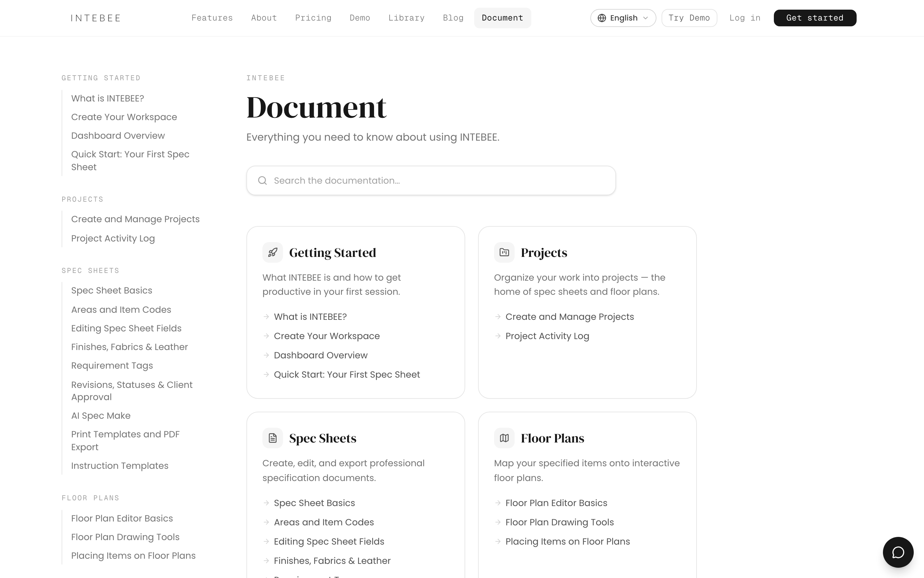This screenshot has width=924, height=578.
Task: Click the folder icon beside Projects heading
Action: click(504, 252)
